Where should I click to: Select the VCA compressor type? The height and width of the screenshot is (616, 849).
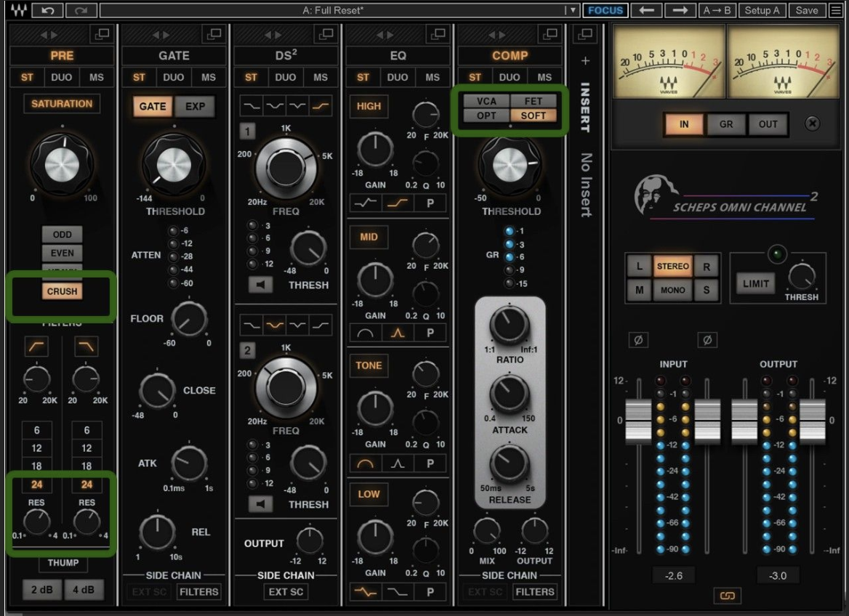[486, 101]
